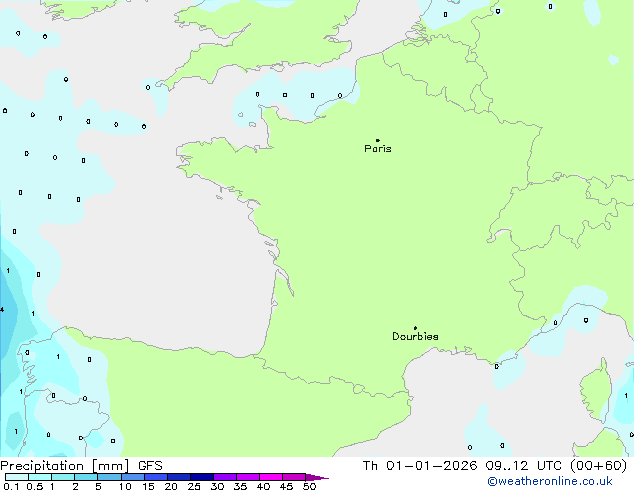Screen dimensions: 634x490
Task: Click the '0.1' legend scale value
Action: (x=11, y=486)
